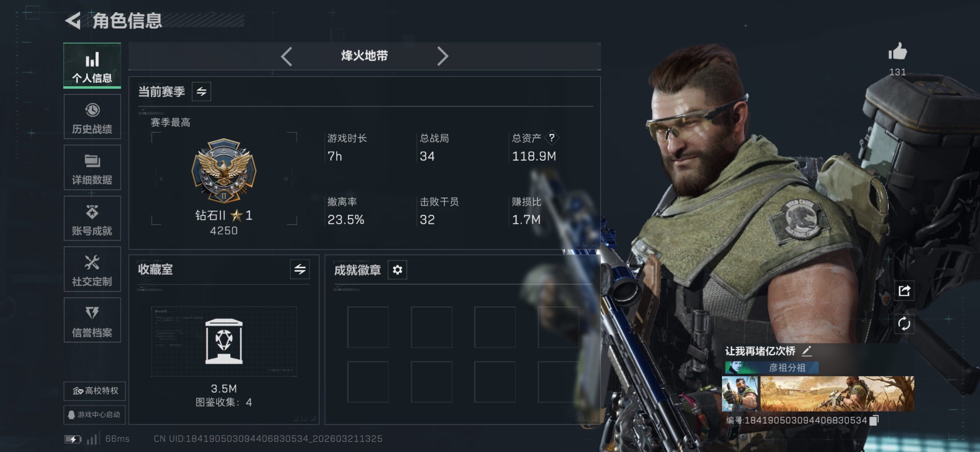
Task: Open settings gear beside 成就徽章
Action: pos(397,270)
